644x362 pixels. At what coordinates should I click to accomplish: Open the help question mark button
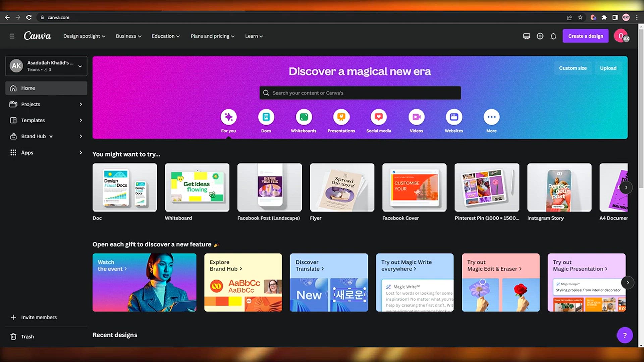coord(625,335)
